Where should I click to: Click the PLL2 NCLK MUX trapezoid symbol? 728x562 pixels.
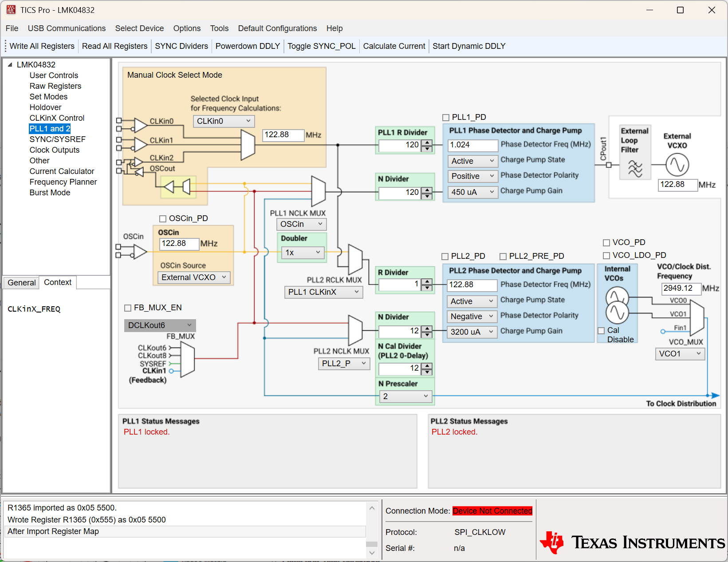point(355,330)
